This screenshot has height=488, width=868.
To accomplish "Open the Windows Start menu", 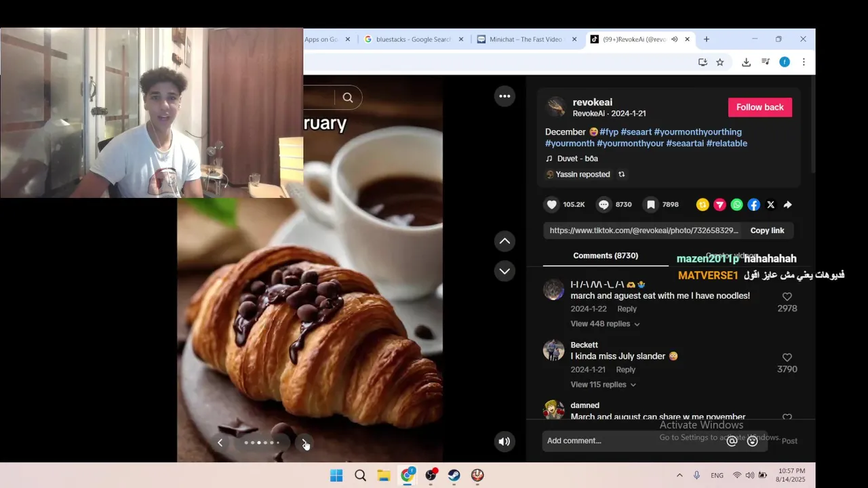I will tap(336, 475).
